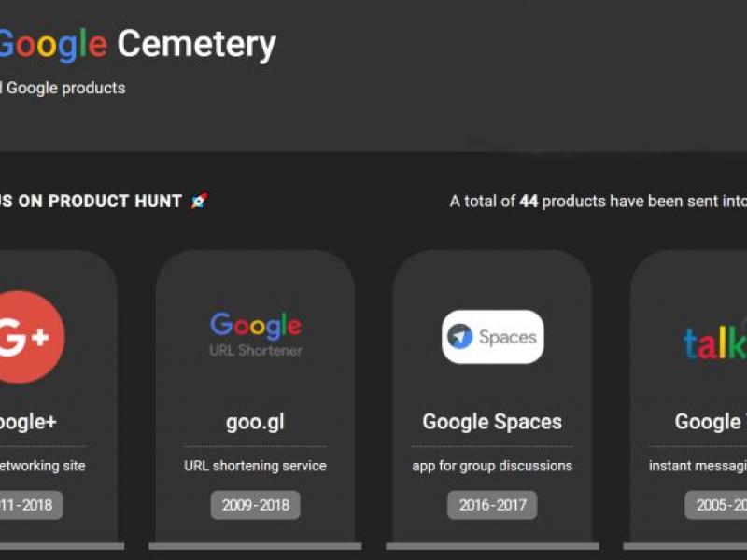Click the Google Spaces heading on its card
747x560 pixels.
pos(491,421)
